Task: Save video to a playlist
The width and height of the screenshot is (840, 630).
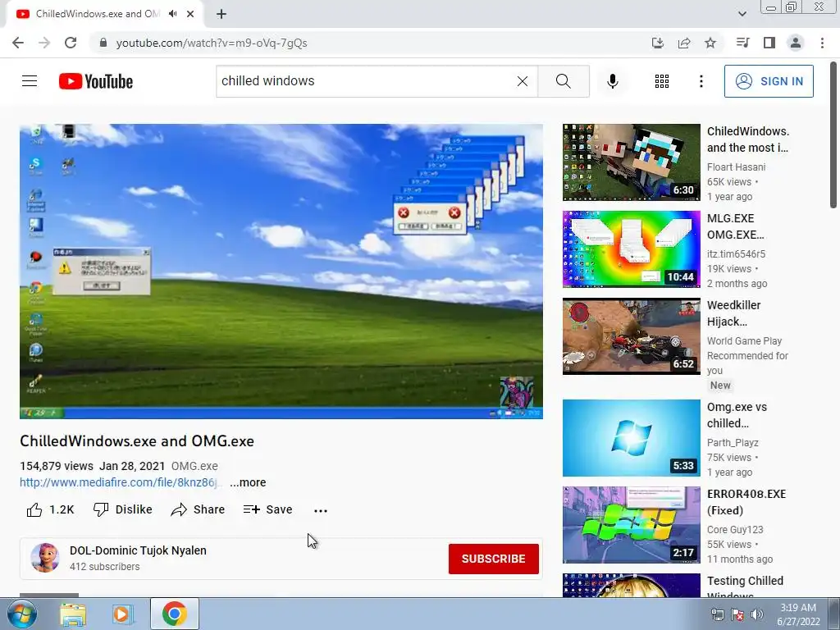Action: (x=268, y=509)
